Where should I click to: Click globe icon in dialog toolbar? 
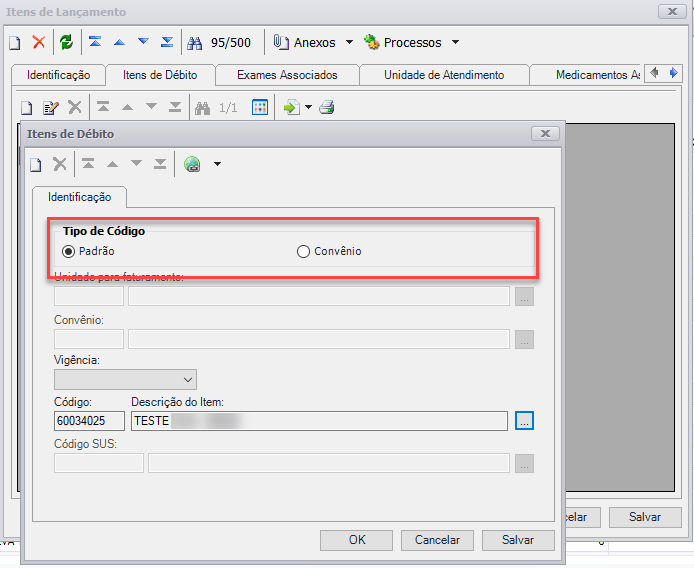[x=193, y=164]
